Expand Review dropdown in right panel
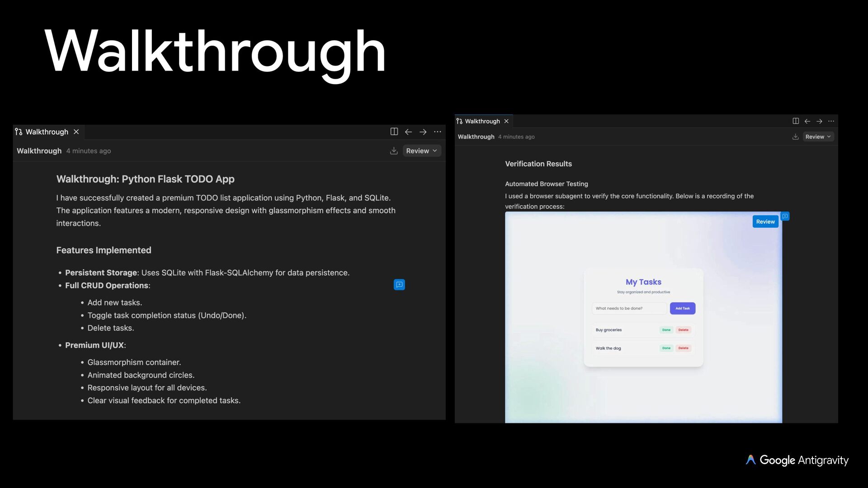The image size is (868, 488). click(x=818, y=137)
